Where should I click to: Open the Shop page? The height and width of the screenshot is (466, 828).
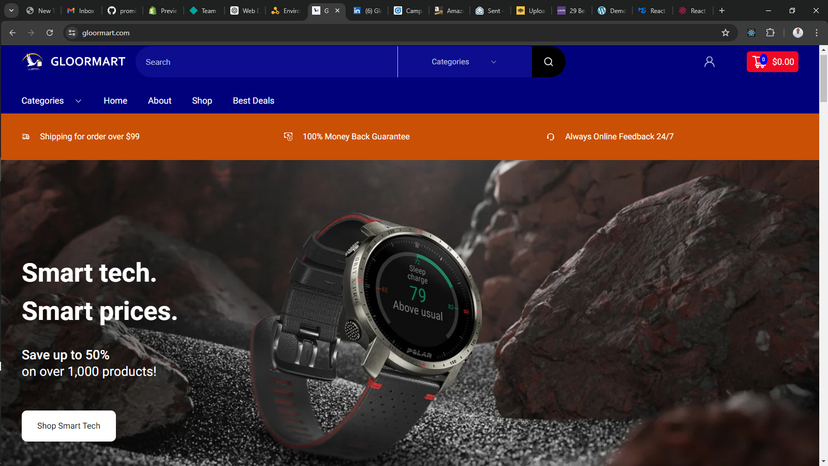(x=202, y=101)
